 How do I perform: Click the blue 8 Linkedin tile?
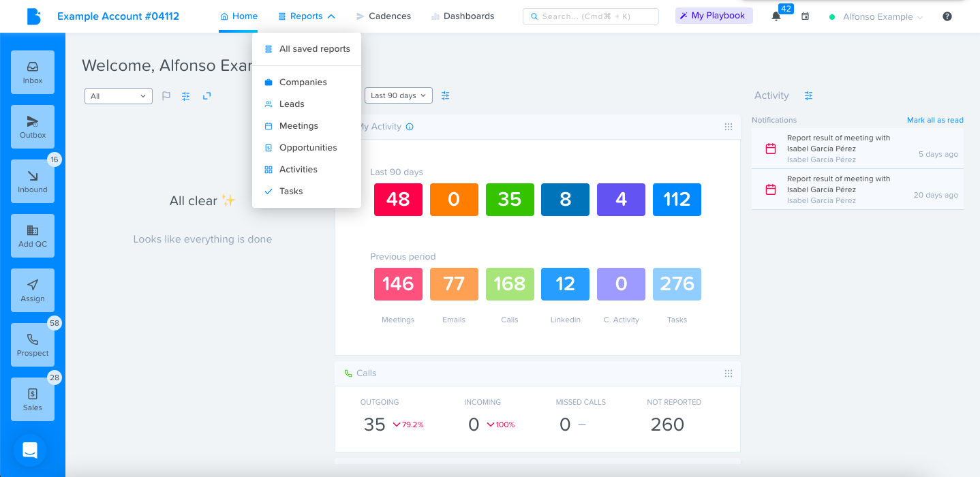tap(566, 200)
